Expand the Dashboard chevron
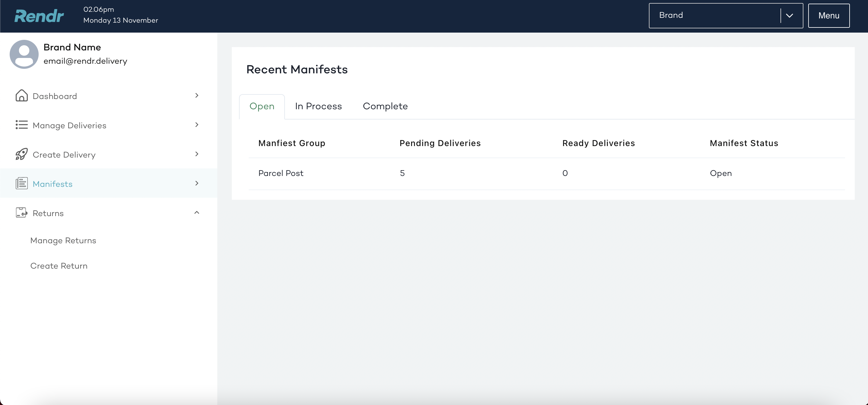The image size is (868, 405). 197,96
